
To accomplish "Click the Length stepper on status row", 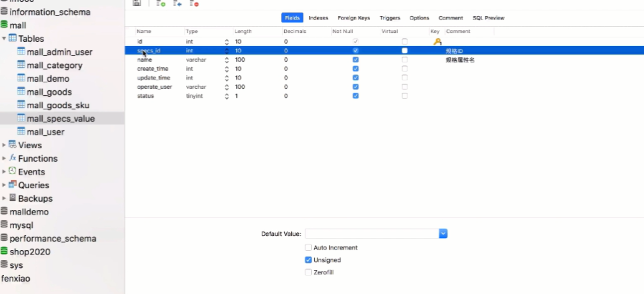I will pos(227,96).
